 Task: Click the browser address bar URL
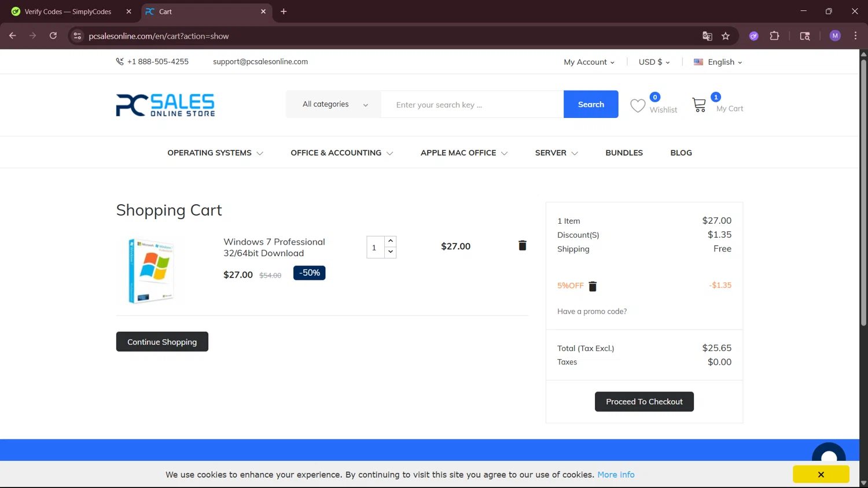tap(159, 36)
